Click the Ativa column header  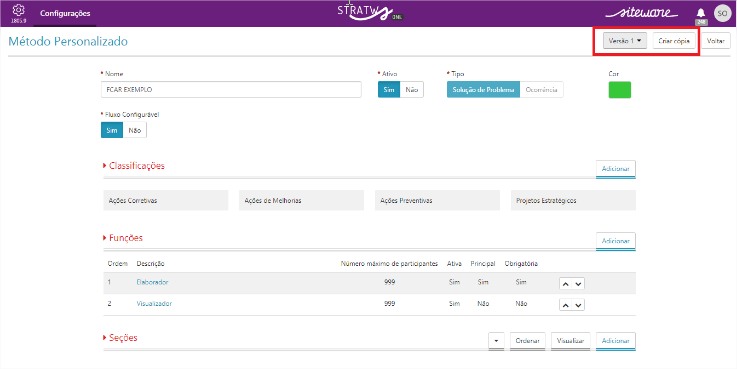click(x=455, y=264)
